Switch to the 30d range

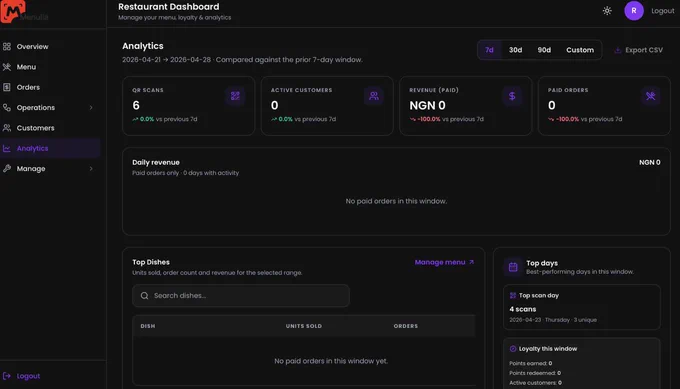[515, 50]
